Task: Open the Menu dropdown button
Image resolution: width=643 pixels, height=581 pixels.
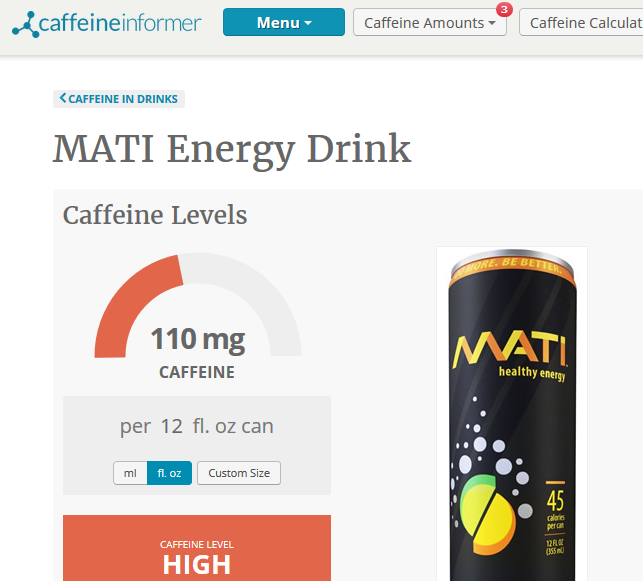Action: click(x=284, y=22)
